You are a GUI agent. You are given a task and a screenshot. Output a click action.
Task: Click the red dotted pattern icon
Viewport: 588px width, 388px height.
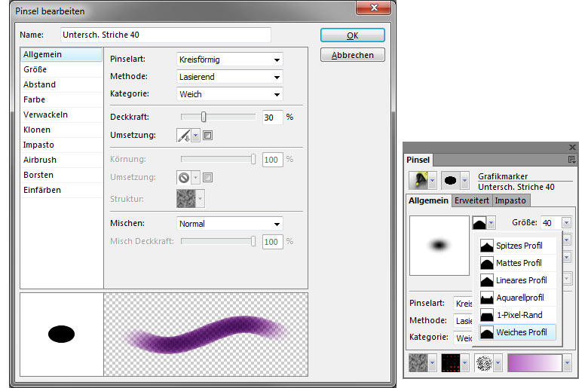[451, 363]
